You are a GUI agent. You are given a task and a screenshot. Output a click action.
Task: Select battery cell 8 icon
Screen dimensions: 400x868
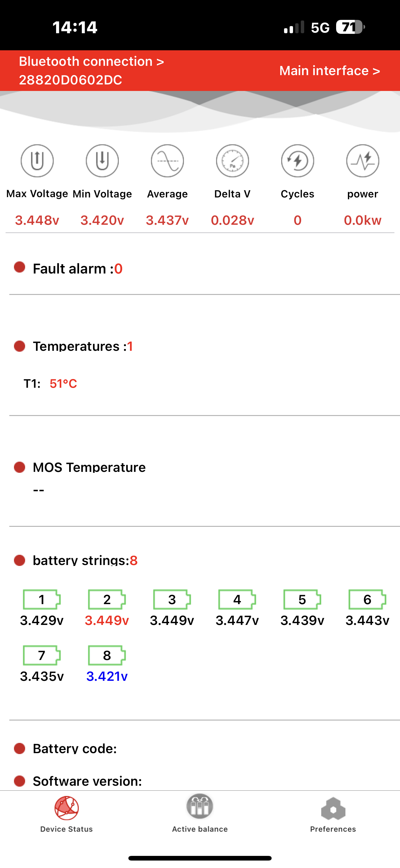coord(107,655)
